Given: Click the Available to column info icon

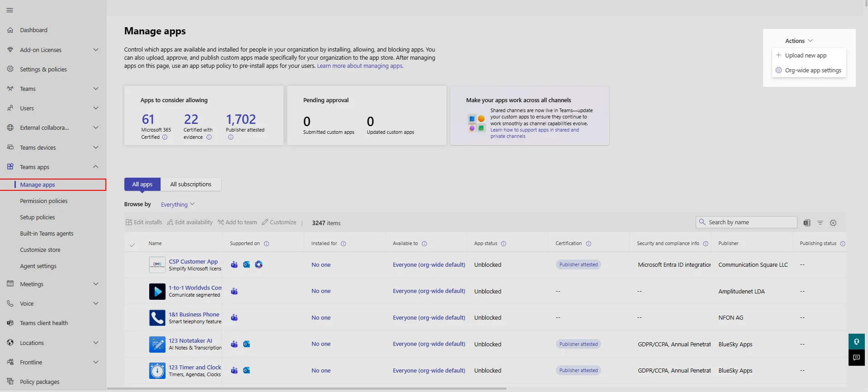Looking at the screenshot, I should [424, 244].
